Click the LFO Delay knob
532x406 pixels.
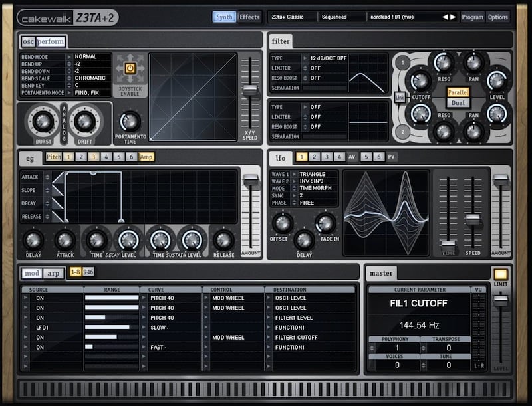[305, 240]
